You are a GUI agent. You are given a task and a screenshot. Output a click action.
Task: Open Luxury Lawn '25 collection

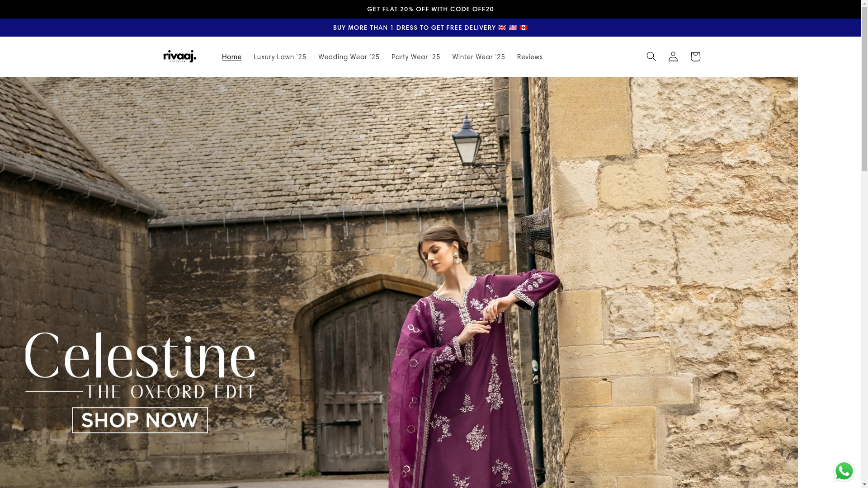pyautogui.click(x=280, y=57)
